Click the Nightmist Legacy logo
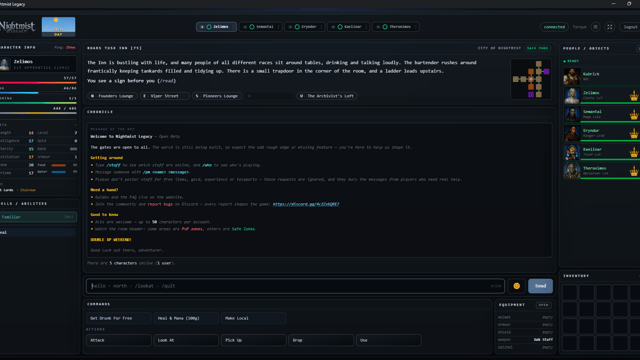The height and width of the screenshot is (360, 640). point(17,27)
